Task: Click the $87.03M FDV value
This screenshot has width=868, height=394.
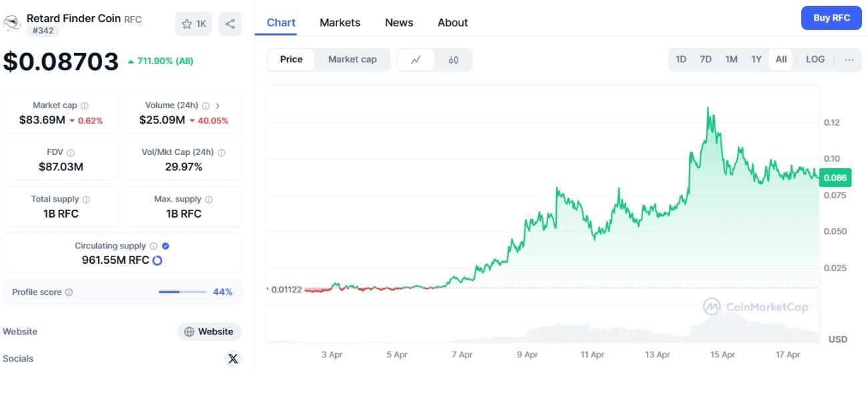Action: pyautogui.click(x=61, y=167)
